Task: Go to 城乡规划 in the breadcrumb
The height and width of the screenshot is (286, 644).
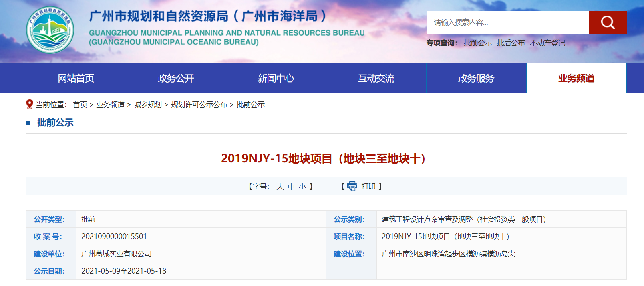Action: click(x=148, y=105)
